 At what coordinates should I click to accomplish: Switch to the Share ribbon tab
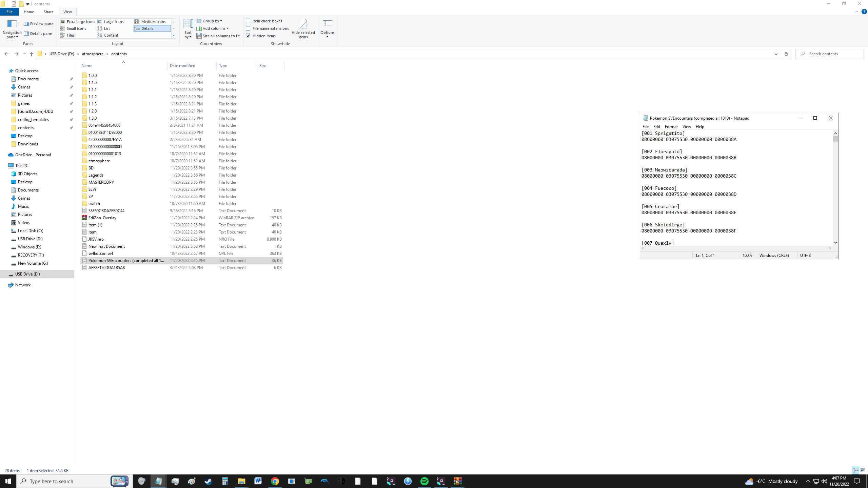click(48, 12)
